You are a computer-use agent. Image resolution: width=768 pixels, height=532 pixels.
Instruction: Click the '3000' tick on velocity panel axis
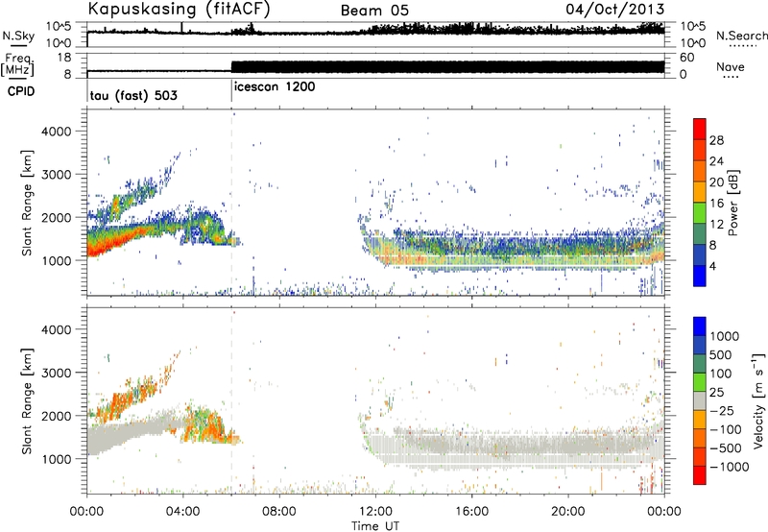(x=57, y=373)
